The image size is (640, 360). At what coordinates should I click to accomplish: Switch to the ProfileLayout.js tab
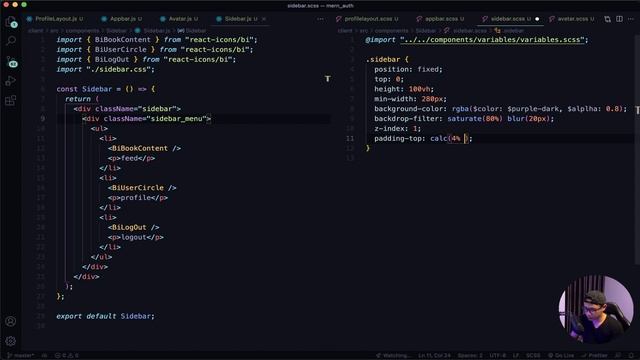click(x=55, y=19)
